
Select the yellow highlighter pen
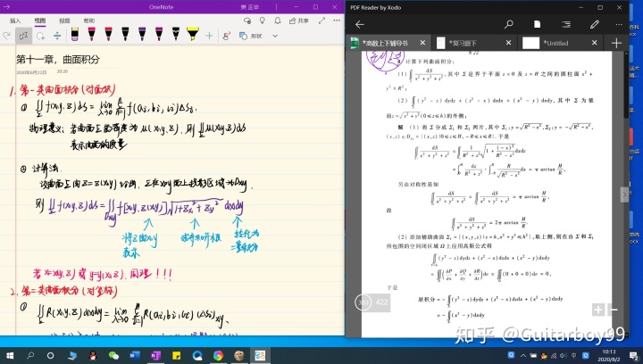coord(192,34)
